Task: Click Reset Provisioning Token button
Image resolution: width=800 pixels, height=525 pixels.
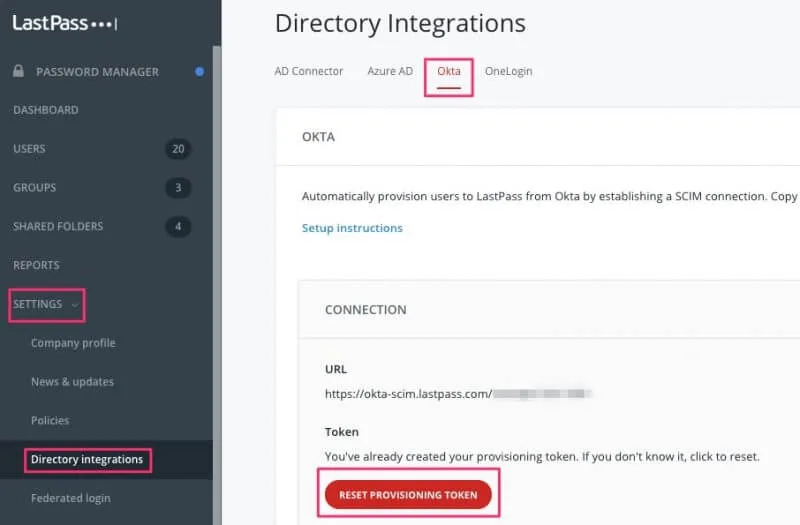Action: click(x=408, y=494)
